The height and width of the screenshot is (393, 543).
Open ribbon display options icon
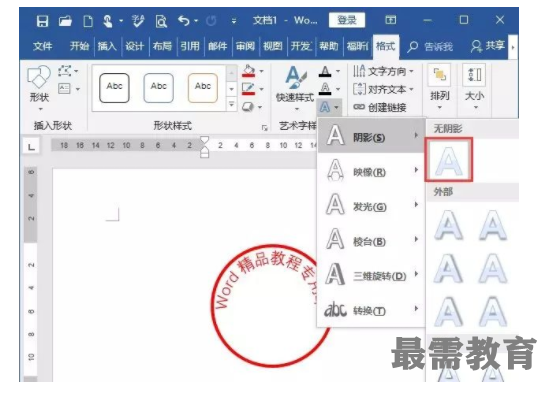tap(391, 20)
